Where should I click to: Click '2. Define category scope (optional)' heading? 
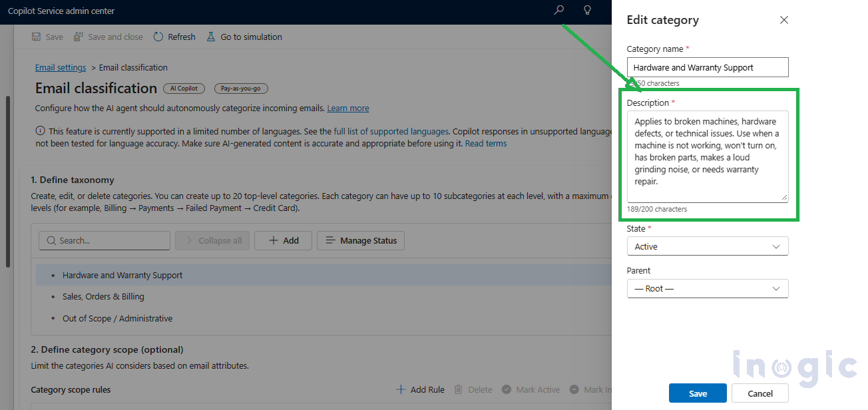(x=107, y=349)
